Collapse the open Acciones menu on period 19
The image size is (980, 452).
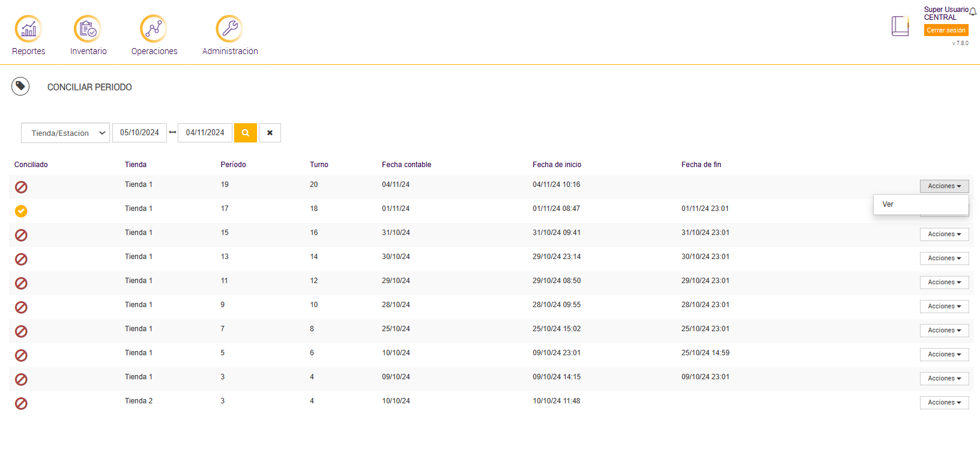pos(944,186)
